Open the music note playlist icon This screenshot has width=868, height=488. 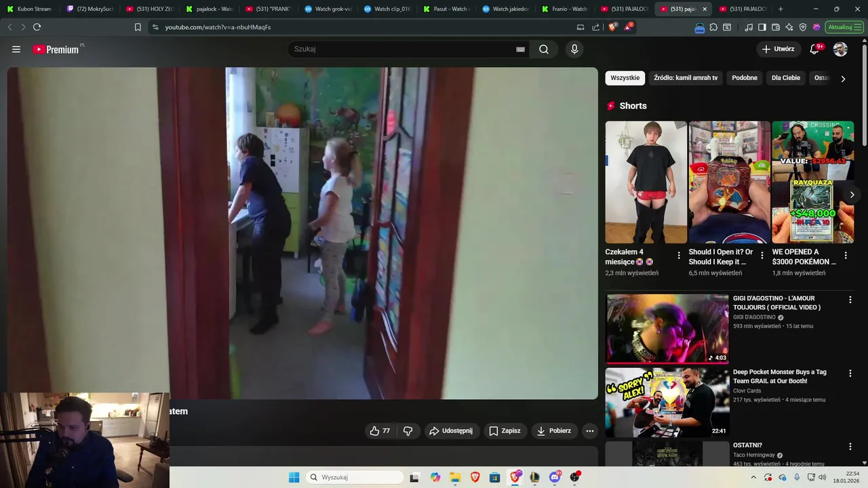pyautogui.click(x=749, y=27)
